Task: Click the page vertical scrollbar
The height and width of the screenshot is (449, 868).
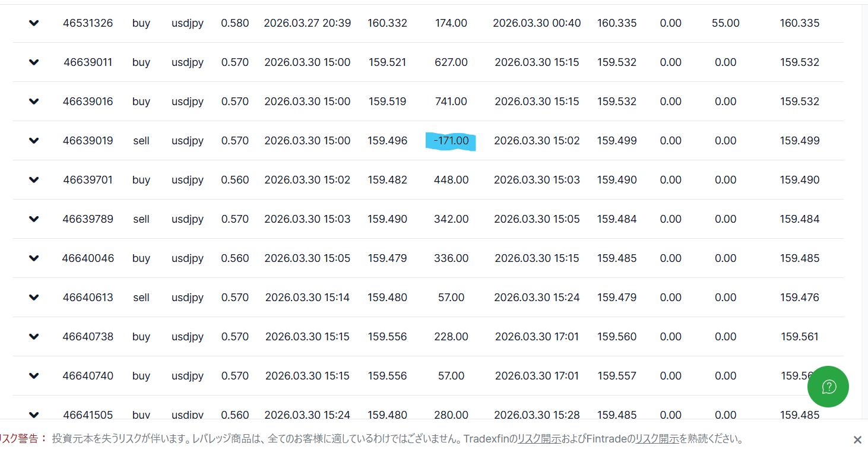Action: pos(864,214)
